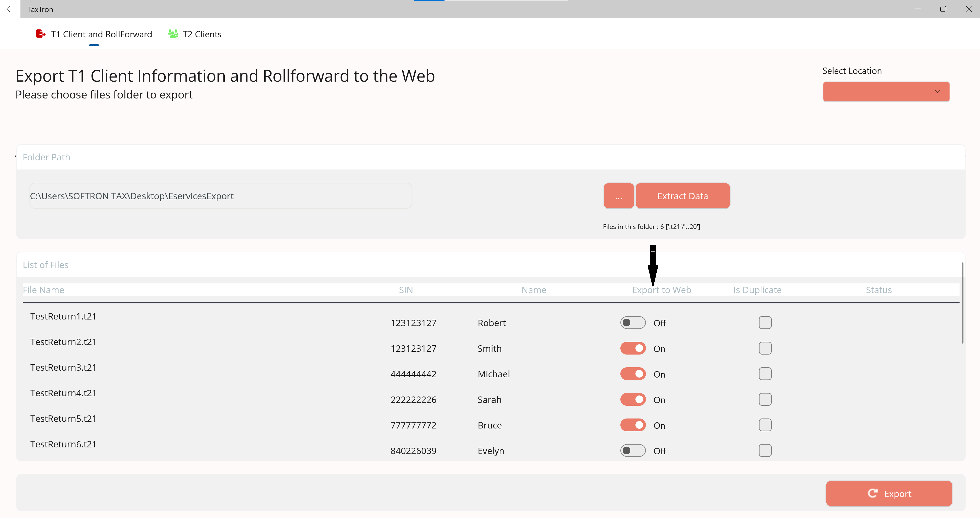Click the Export to Web column header
This screenshot has height=518, width=980.
[662, 290]
